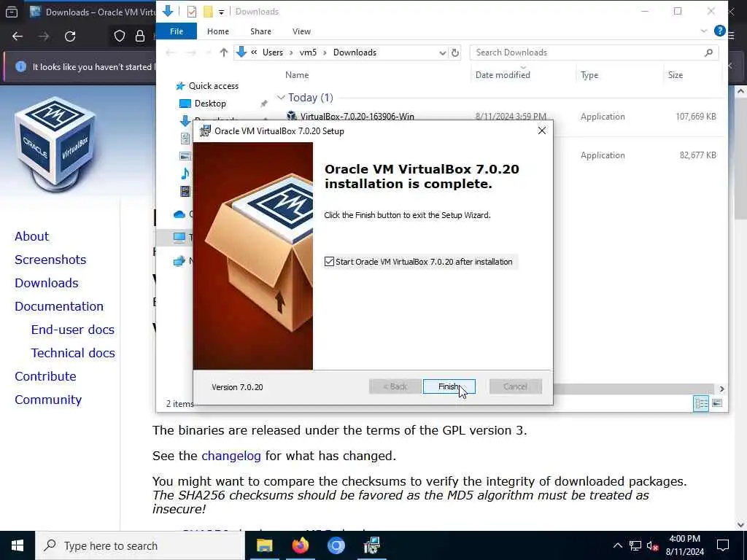Screen dimensions: 747x560
Task: Open the browser tab manager icon
Action: click(x=12, y=12)
